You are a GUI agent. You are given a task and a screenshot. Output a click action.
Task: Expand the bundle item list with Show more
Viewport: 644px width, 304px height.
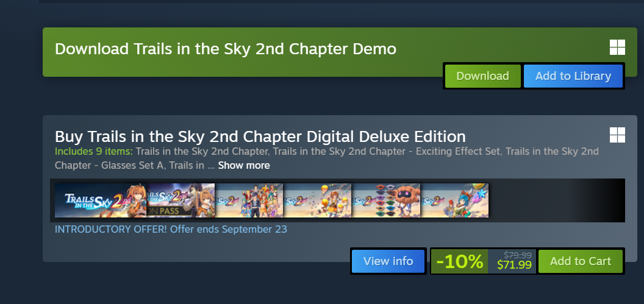pyautogui.click(x=244, y=165)
